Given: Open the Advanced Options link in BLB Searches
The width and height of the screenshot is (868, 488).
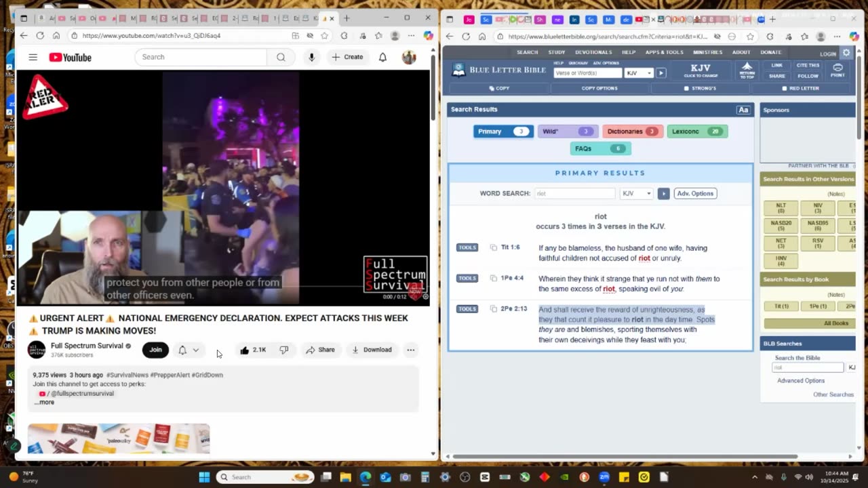Looking at the screenshot, I should [x=801, y=381].
